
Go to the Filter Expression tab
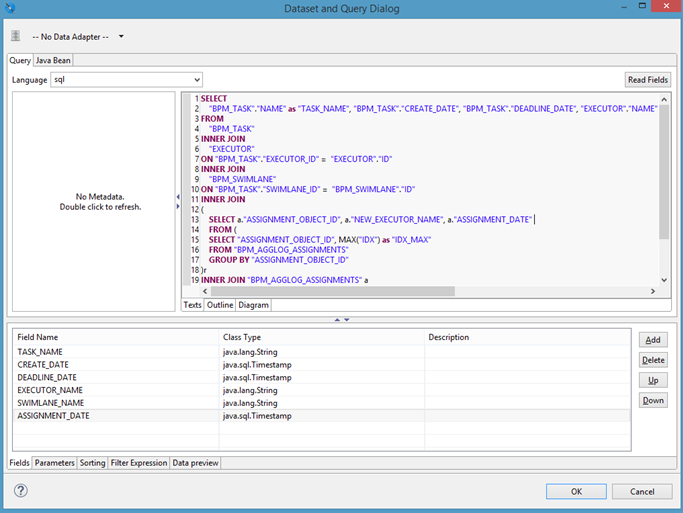point(139,463)
